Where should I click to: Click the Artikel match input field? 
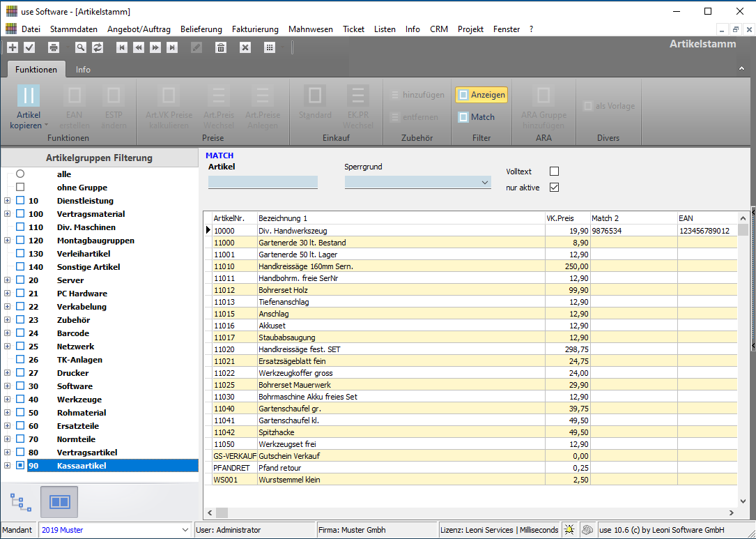[x=263, y=183]
